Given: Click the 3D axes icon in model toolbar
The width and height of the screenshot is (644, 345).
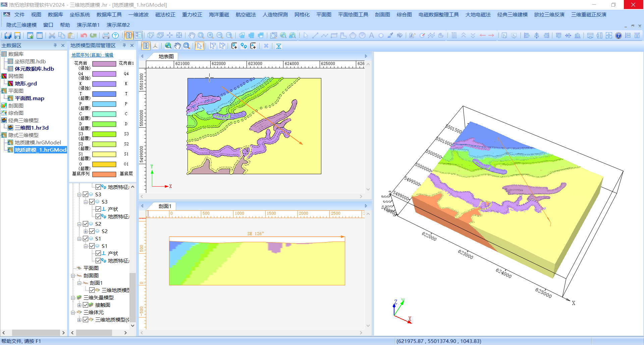Looking at the screenshot, I should (155, 46).
